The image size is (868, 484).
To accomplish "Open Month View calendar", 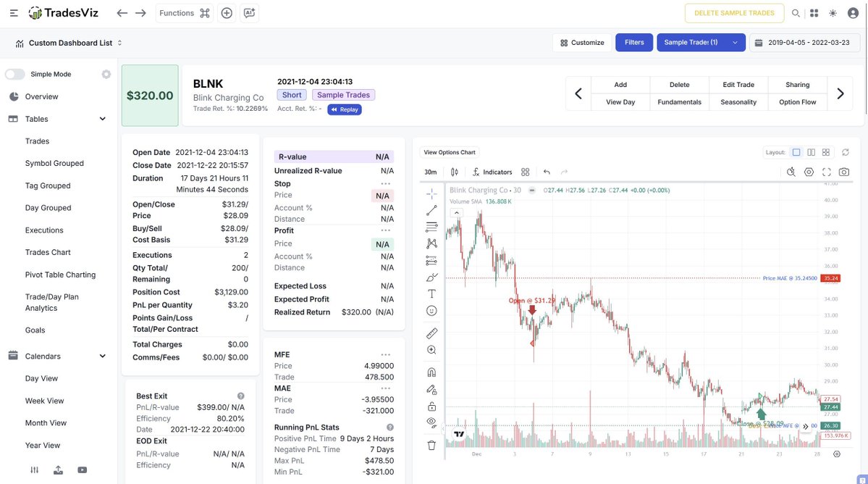I will tap(46, 423).
